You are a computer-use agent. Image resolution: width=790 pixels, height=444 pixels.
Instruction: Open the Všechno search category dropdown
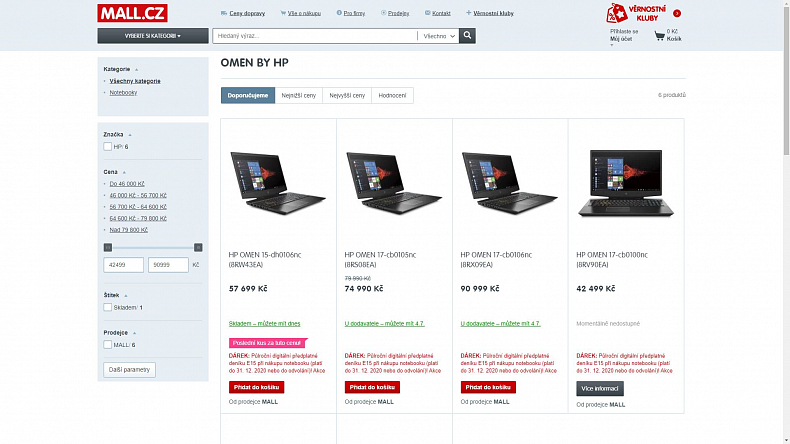click(x=439, y=36)
